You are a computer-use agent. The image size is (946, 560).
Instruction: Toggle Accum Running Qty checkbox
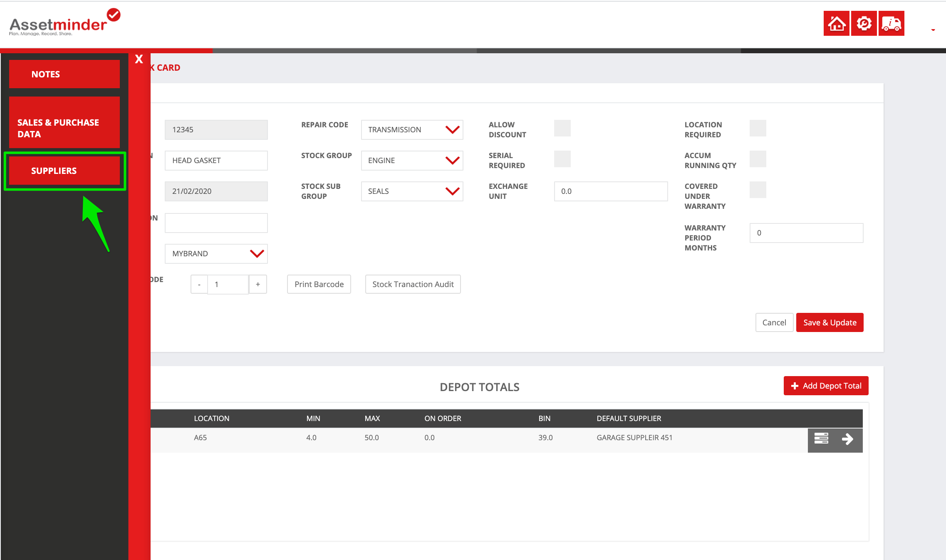[758, 159]
